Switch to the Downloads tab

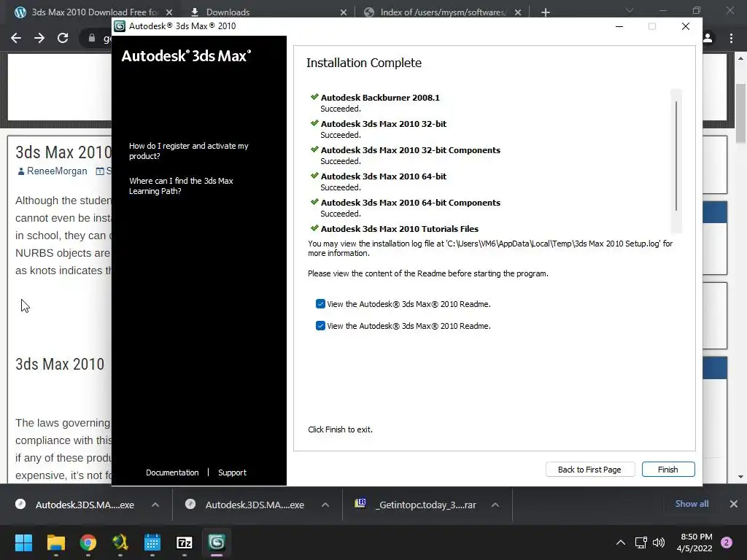point(228,12)
